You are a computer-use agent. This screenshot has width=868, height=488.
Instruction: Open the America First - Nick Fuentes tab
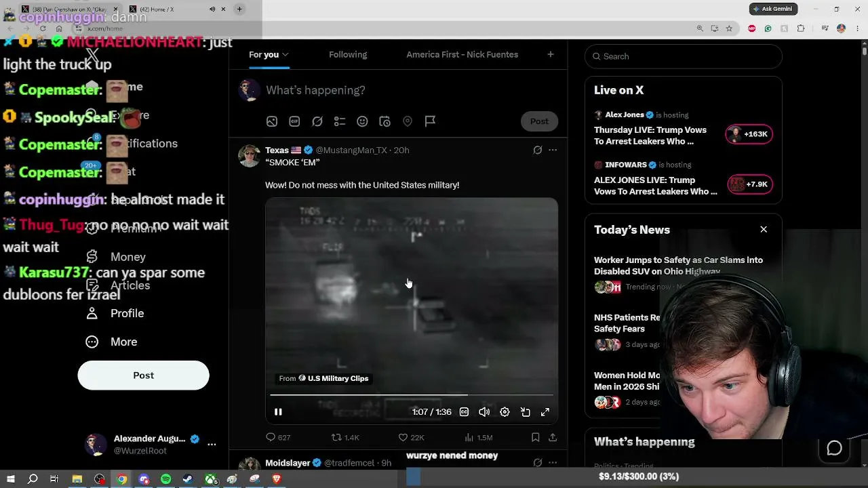pos(462,54)
